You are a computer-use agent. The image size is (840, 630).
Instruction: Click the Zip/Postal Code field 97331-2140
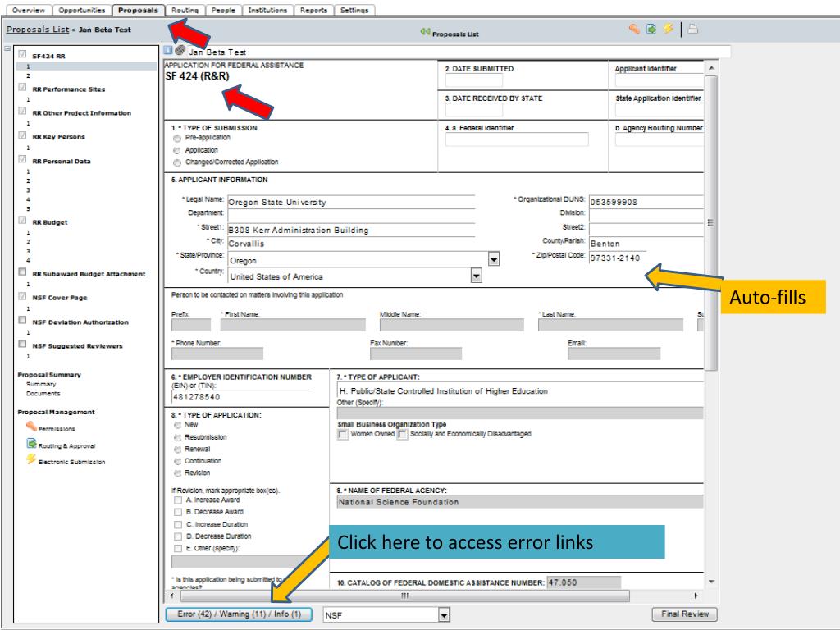click(617, 258)
